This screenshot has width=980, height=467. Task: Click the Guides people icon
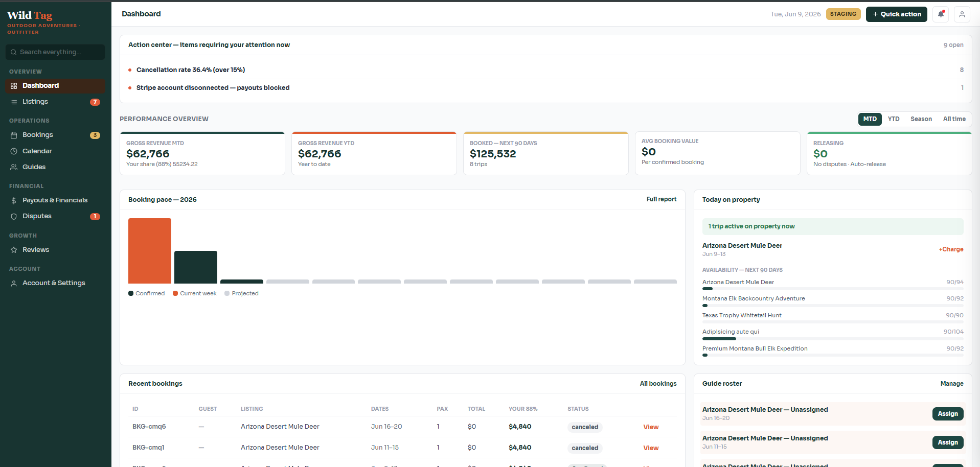coord(14,167)
